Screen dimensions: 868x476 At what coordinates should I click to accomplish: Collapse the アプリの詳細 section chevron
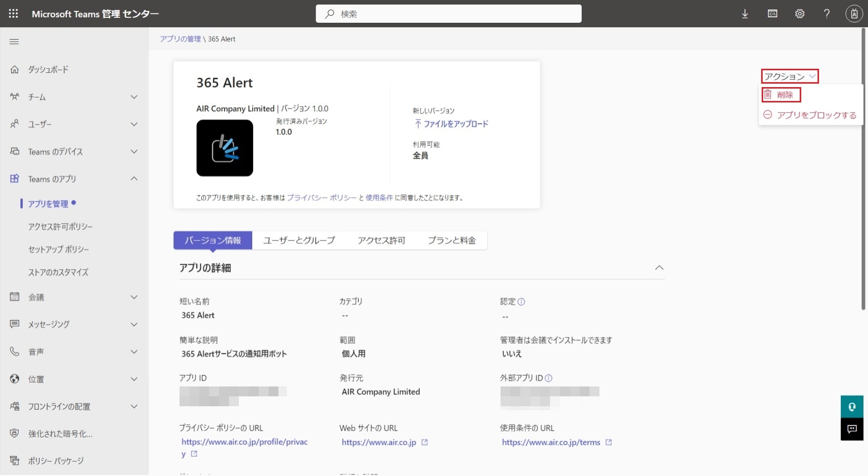[659, 268]
